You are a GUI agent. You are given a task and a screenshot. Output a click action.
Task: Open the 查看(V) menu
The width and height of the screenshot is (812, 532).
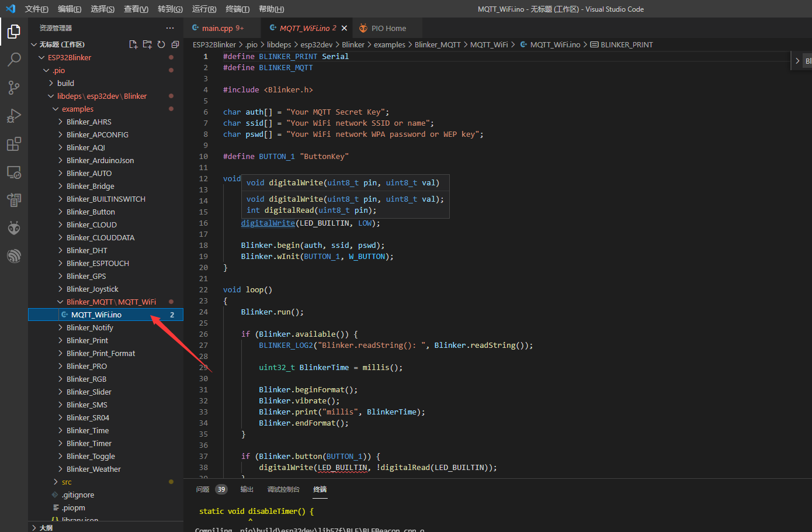coord(136,9)
